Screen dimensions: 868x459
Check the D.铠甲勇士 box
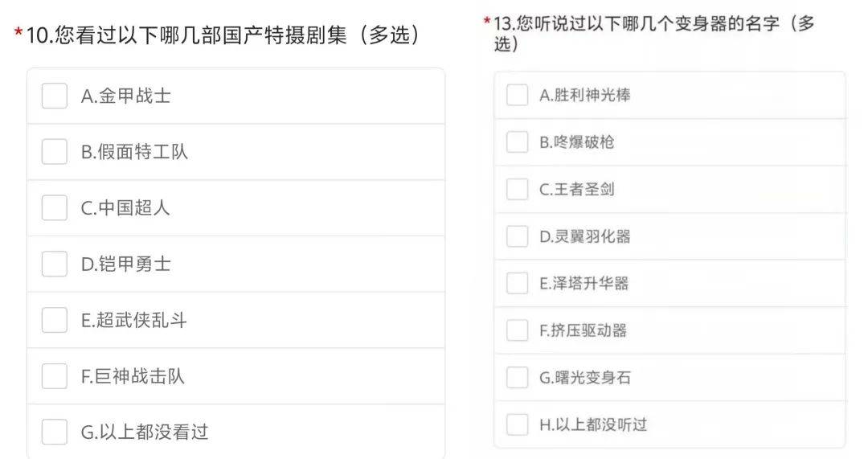(55, 264)
